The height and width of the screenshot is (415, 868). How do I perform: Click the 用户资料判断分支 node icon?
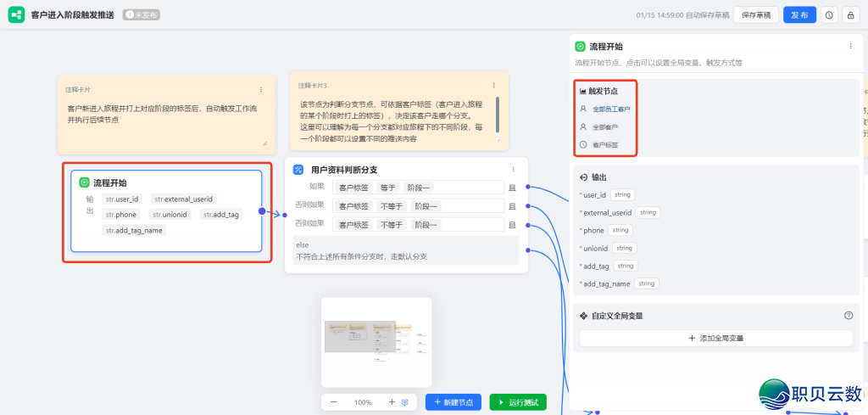pyautogui.click(x=298, y=170)
